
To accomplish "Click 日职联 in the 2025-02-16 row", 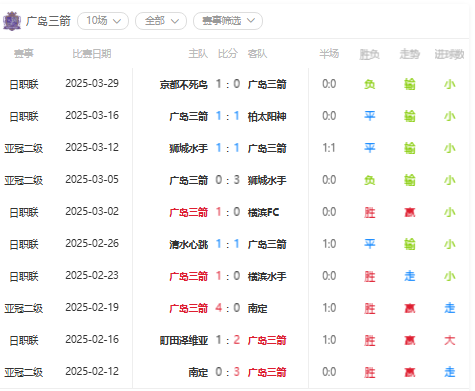I will (x=24, y=340).
